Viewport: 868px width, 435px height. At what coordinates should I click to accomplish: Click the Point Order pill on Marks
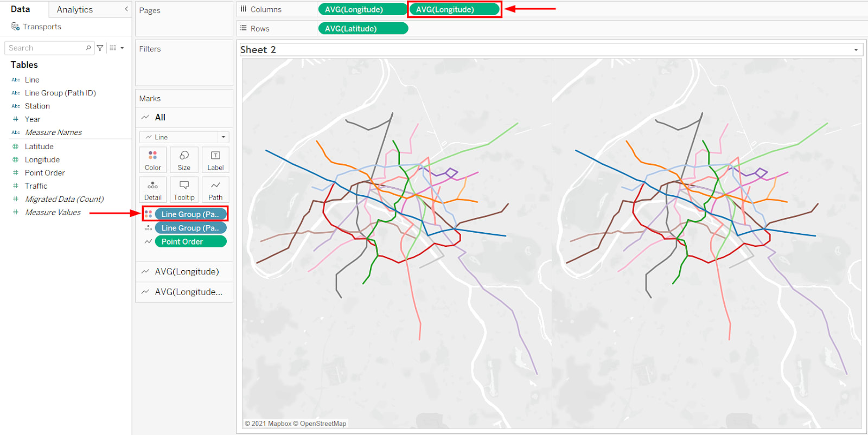click(190, 242)
